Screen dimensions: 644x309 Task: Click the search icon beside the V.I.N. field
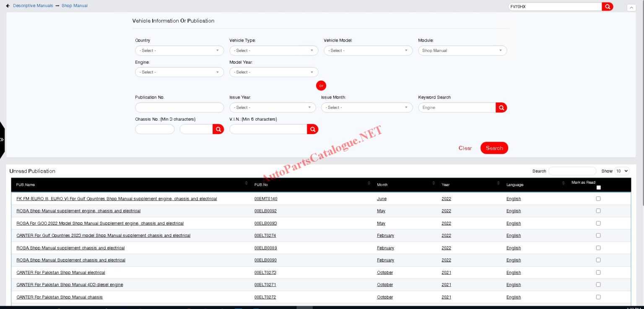312,129
